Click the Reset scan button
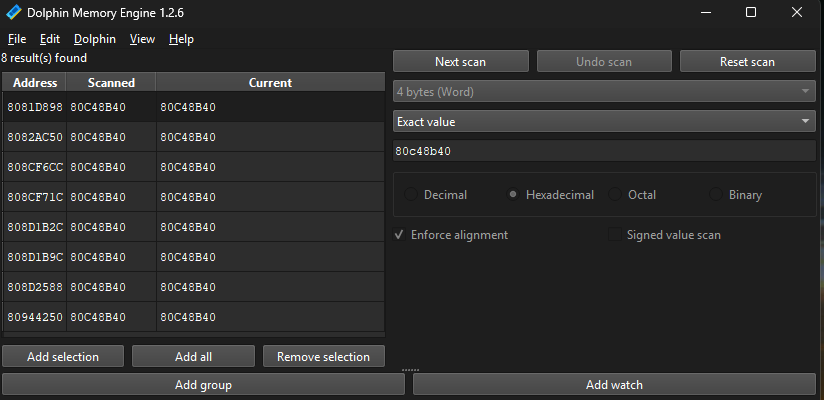824x400 pixels. pos(747,61)
